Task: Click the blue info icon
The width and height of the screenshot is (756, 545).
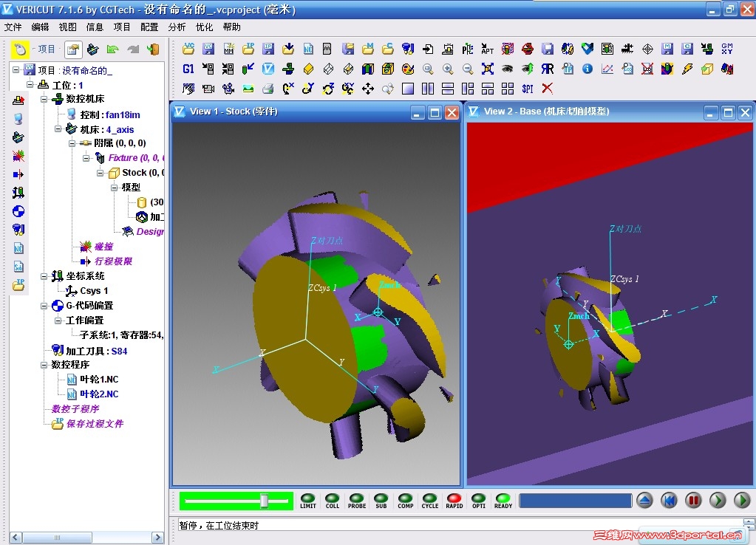Action: pyautogui.click(x=588, y=69)
